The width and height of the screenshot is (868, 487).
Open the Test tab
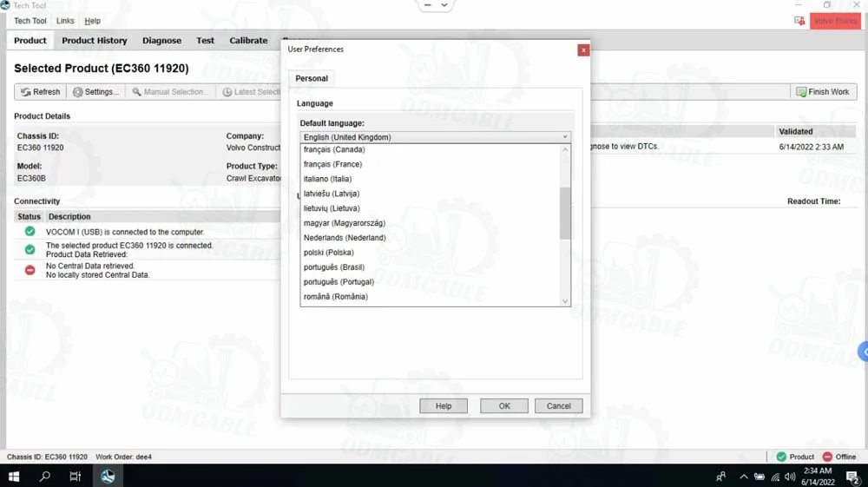tap(205, 41)
